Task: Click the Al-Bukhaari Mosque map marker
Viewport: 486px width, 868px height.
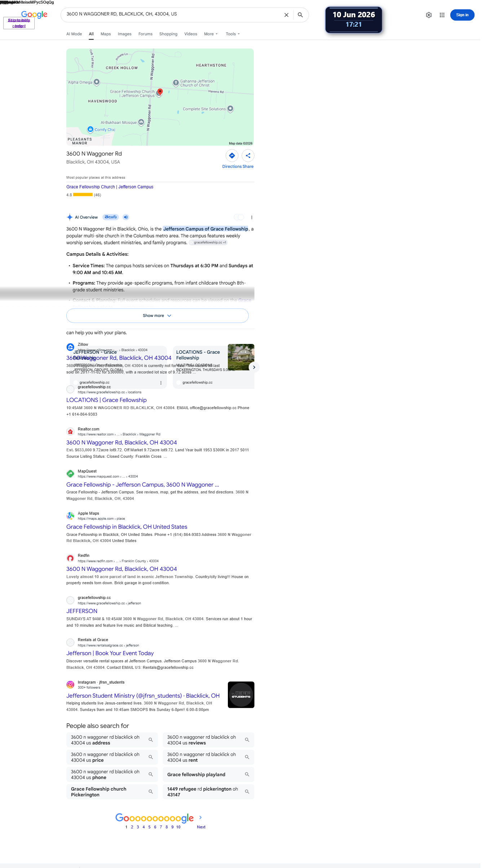Action: point(141,122)
